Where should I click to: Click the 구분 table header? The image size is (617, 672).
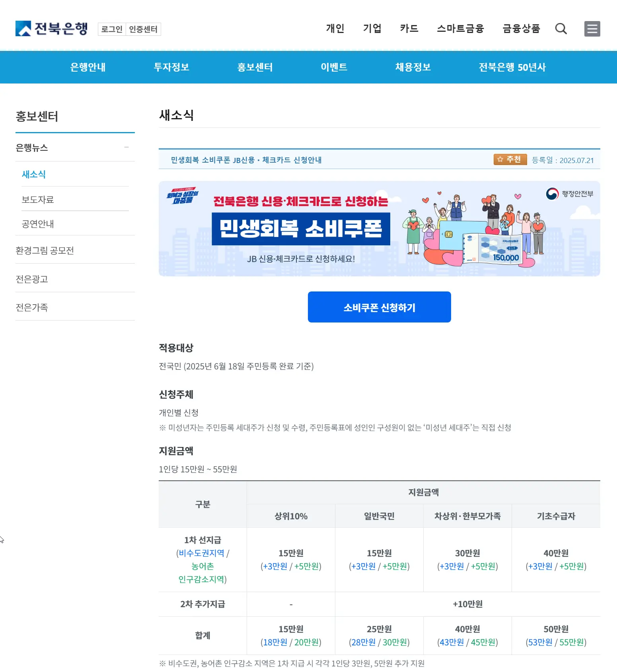pyautogui.click(x=202, y=504)
